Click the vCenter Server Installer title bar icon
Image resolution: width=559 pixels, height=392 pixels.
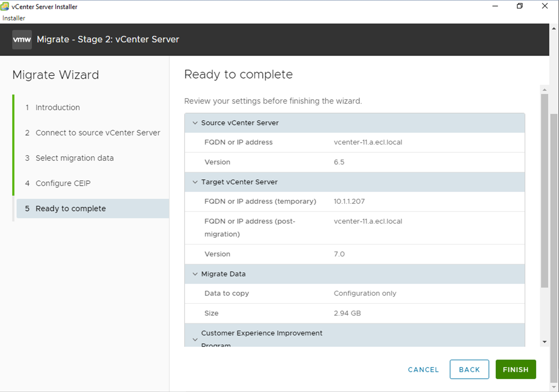click(x=5, y=7)
